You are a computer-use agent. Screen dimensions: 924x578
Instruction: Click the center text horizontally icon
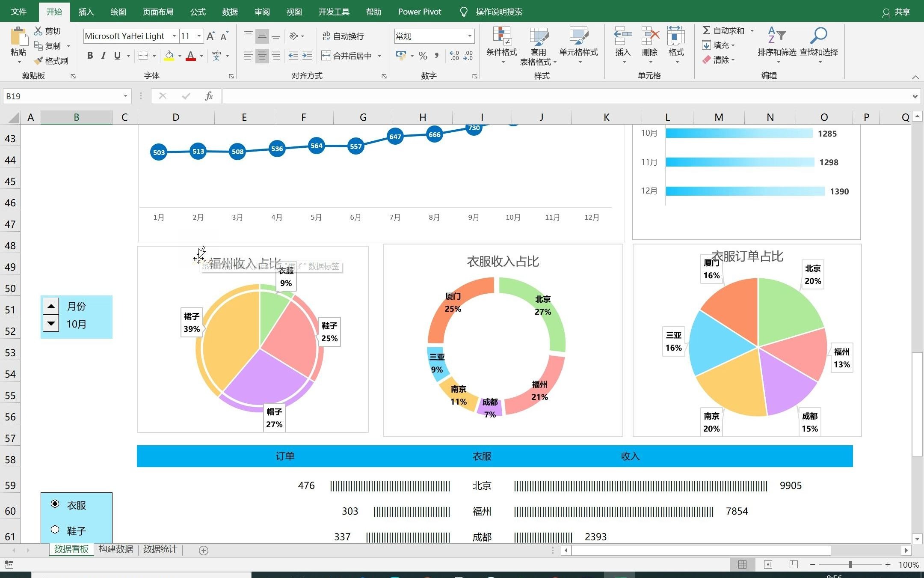(x=262, y=56)
